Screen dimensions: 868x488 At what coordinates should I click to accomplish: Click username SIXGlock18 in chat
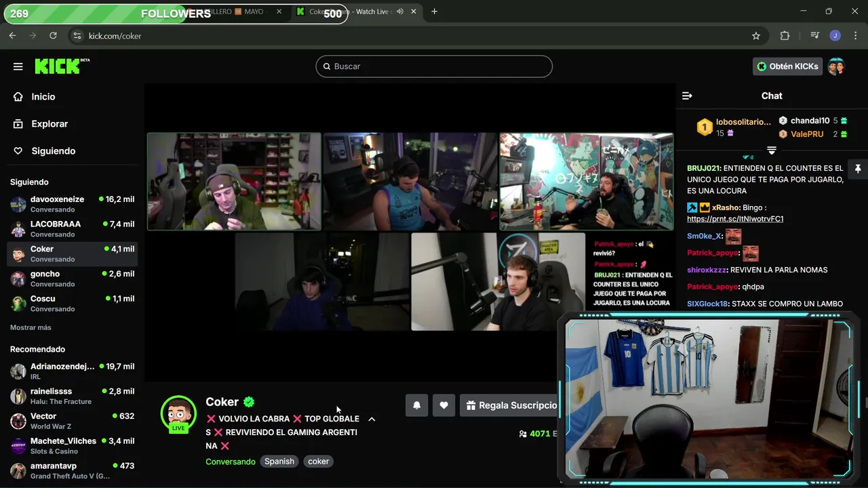pos(707,304)
